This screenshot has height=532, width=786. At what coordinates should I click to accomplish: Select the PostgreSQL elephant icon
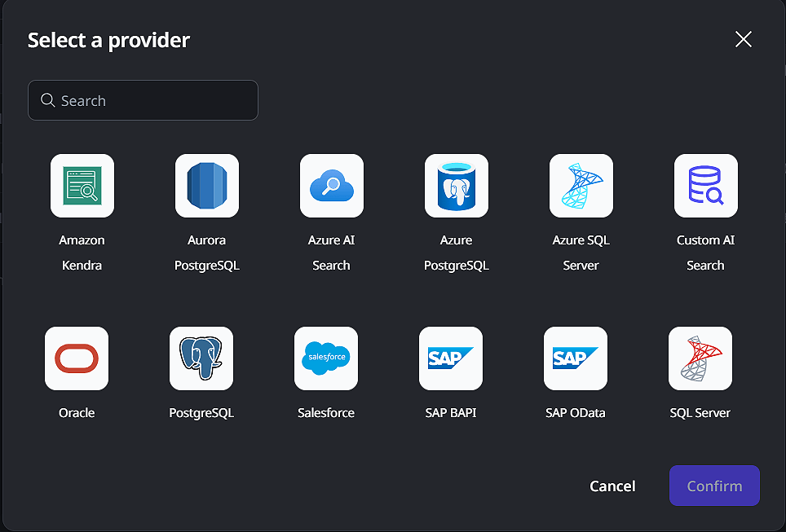pos(201,358)
